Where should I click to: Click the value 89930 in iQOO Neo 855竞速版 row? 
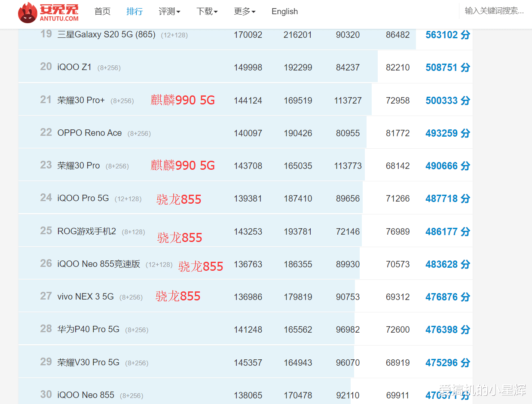coord(348,264)
